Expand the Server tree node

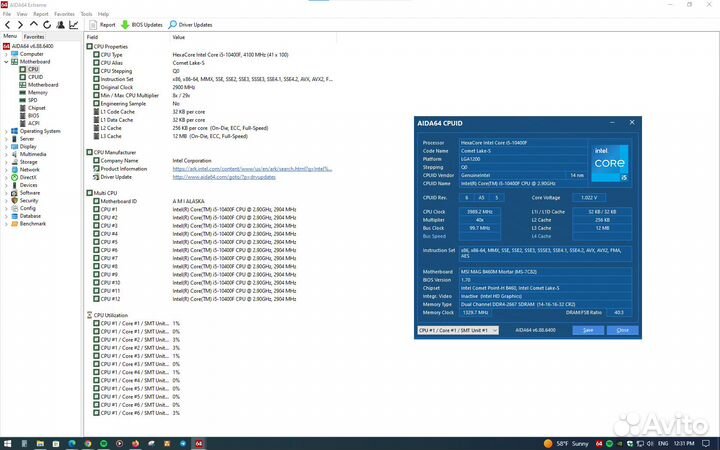coord(6,139)
